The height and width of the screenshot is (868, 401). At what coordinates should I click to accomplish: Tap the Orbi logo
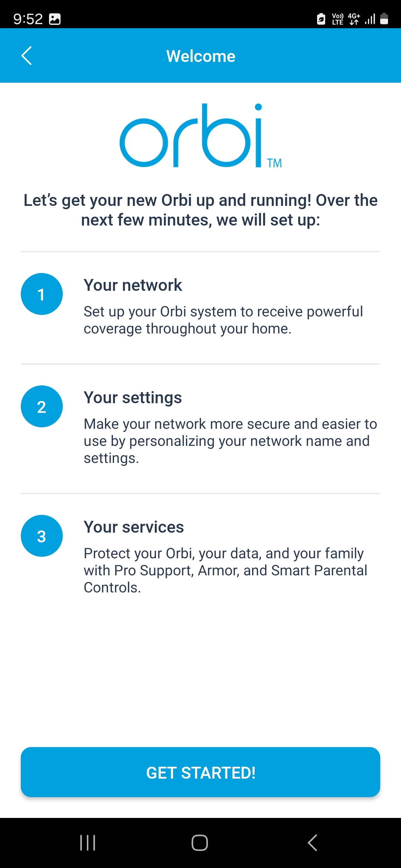click(200, 136)
